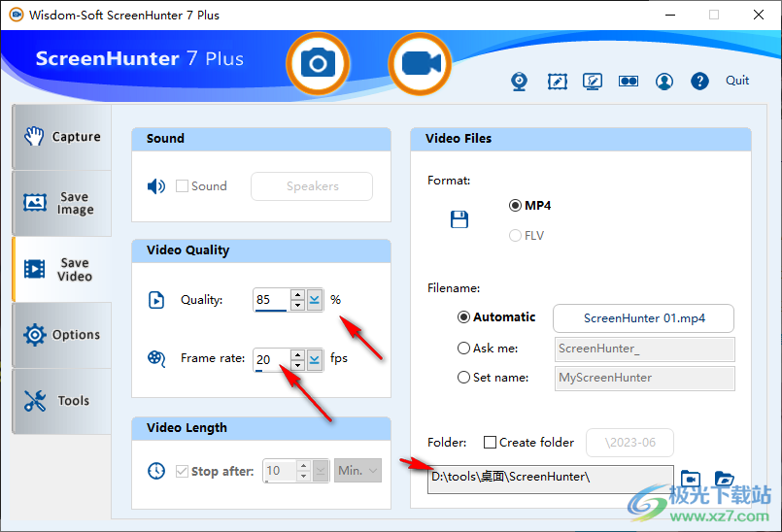782x532 pixels.
Task: Open the webcam tool icon
Action: pyautogui.click(x=519, y=82)
